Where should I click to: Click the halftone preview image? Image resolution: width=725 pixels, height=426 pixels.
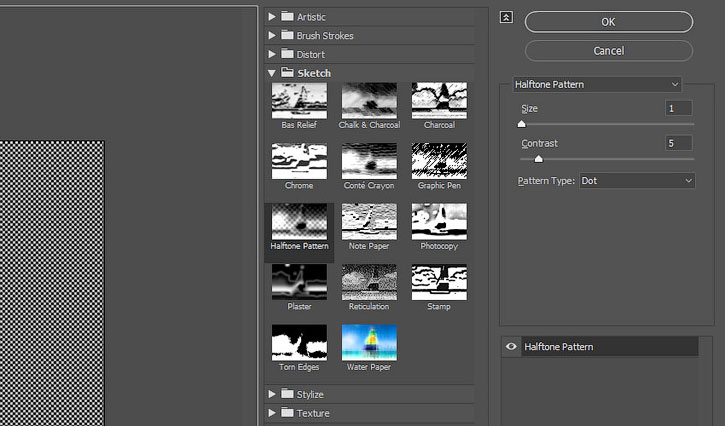point(52,283)
